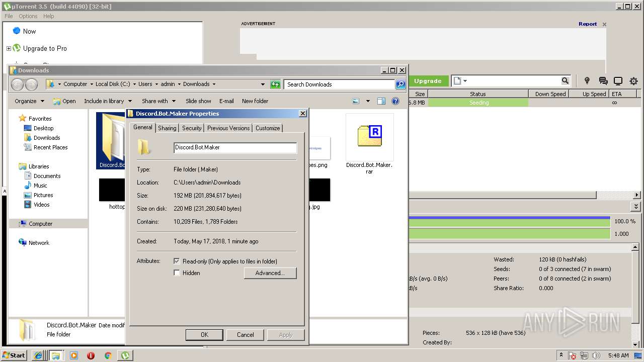Viewport: 644px width, 362px height.
Task: Click Explorer Back navigation button
Action: pos(18,84)
